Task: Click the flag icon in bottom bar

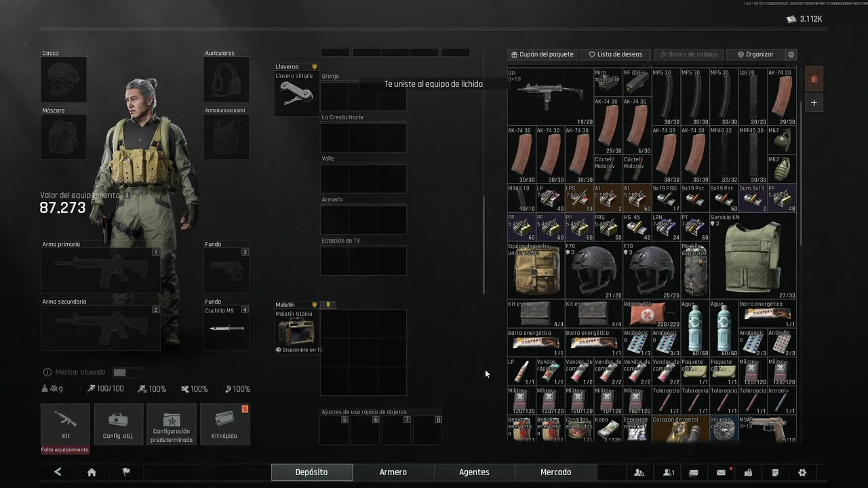Action: [x=126, y=472]
